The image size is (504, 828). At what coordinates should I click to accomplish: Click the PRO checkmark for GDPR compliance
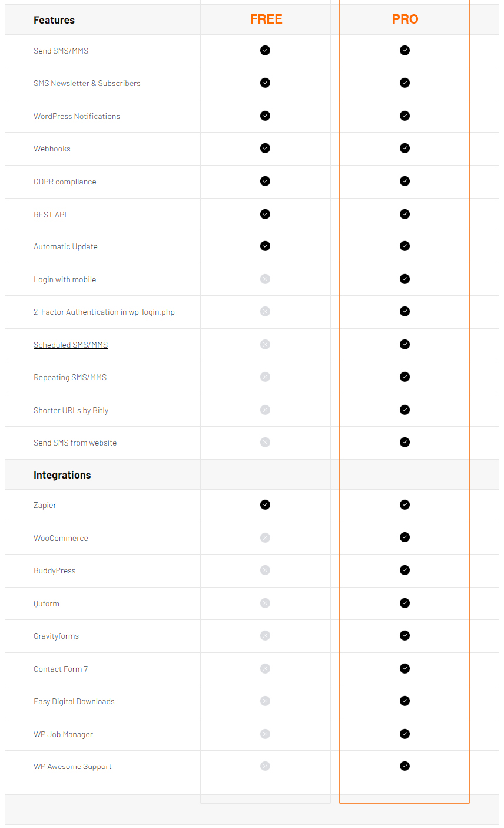pyautogui.click(x=404, y=181)
